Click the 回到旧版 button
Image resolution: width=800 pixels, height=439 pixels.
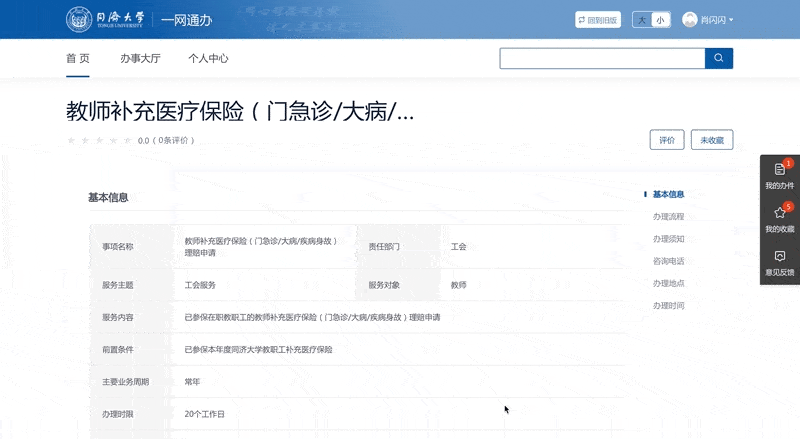598,20
